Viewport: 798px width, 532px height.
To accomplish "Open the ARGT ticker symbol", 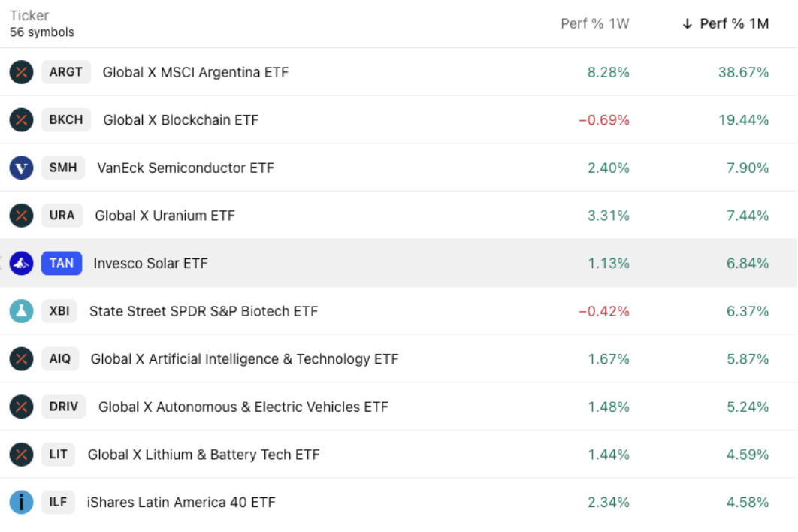I will tap(65, 72).
